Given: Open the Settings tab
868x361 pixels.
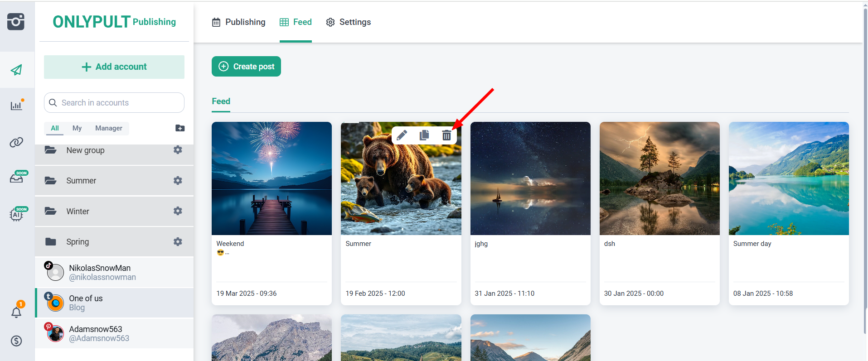Looking at the screenshot, I should pos(349,22).
